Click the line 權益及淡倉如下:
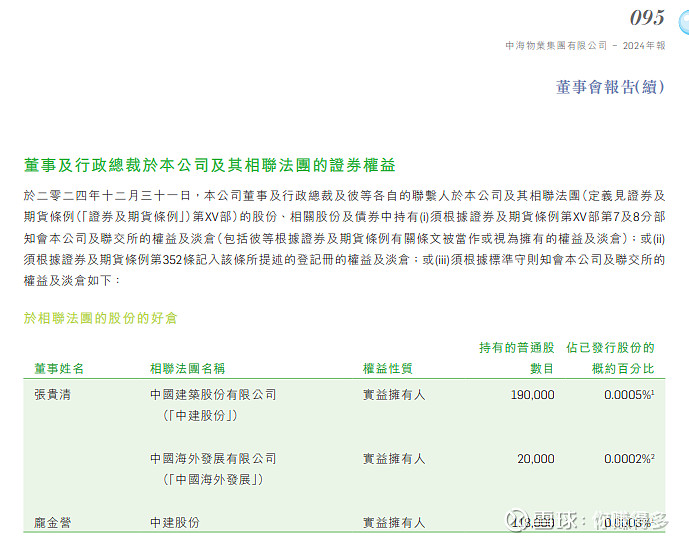The width and height of the screenshot is (689, 542). (72, 280)
